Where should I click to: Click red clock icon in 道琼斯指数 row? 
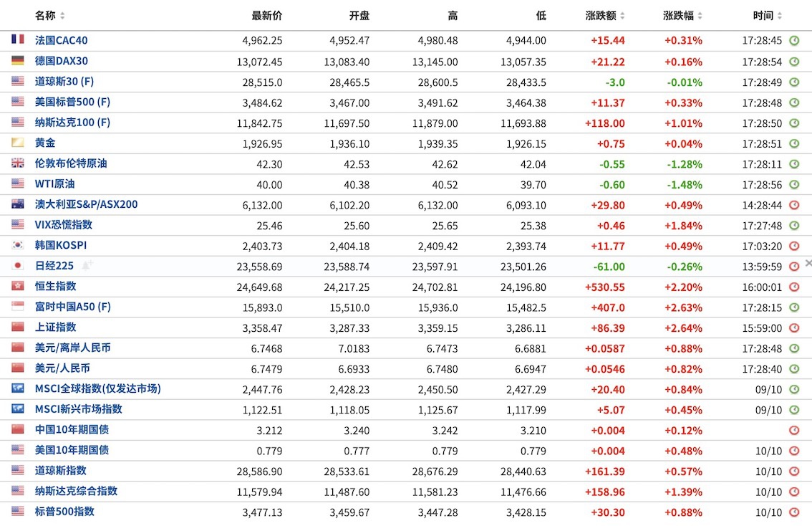pos(794,471)
